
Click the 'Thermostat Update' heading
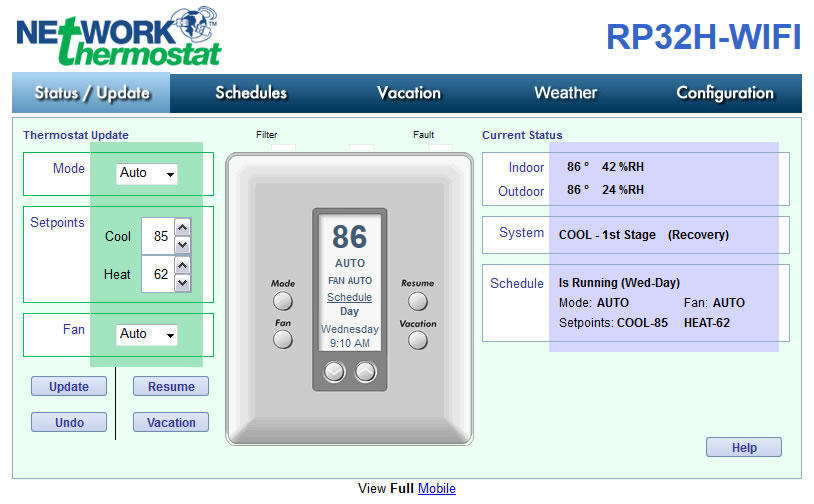(x=76, y=135)
